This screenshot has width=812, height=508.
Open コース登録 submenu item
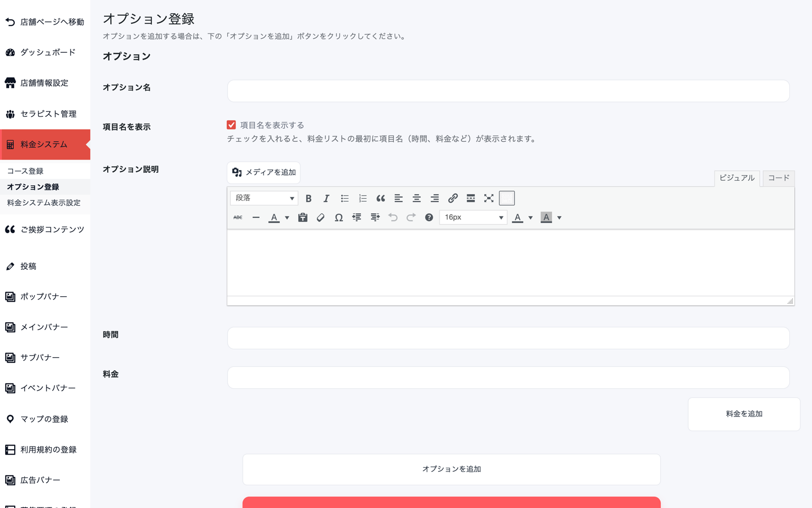[x=25, y=171]
